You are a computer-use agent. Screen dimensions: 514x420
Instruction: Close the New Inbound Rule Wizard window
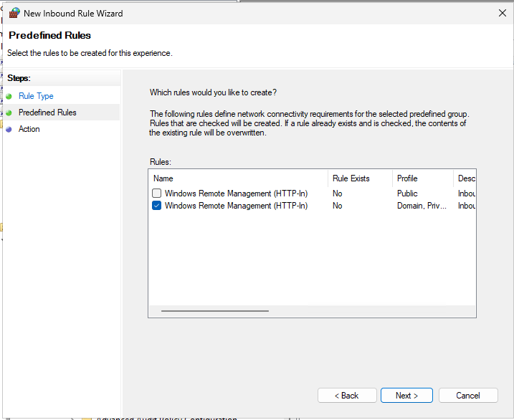tap(501, 13)
